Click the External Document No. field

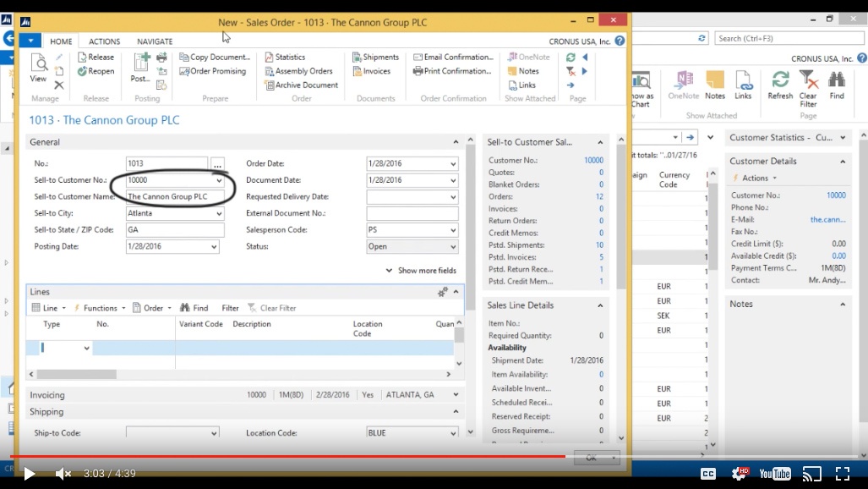(x=412, y=213)
